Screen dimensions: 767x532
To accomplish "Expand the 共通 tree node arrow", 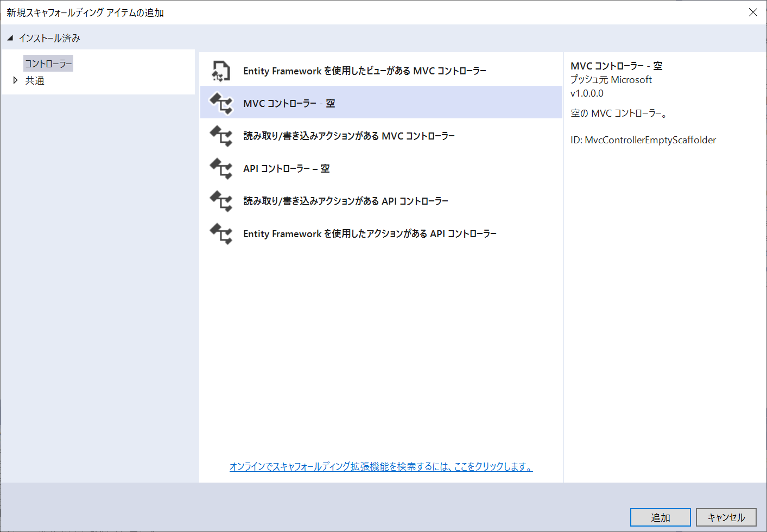I will 15,80.
